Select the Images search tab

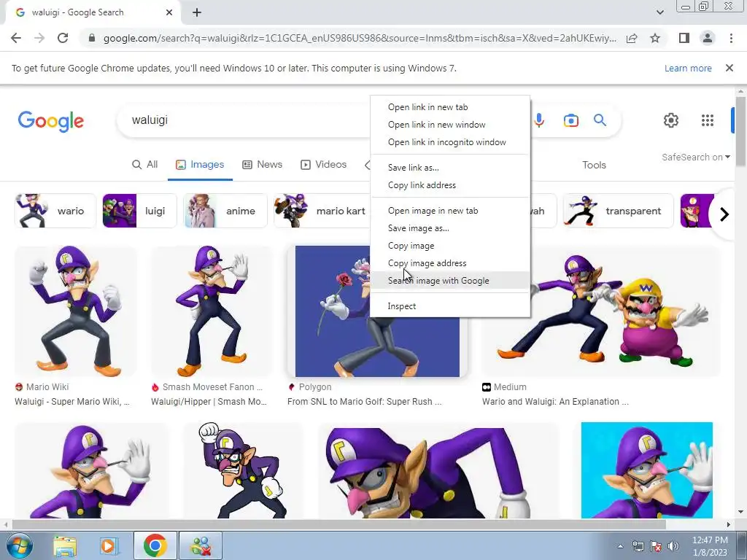click(200, 164)
